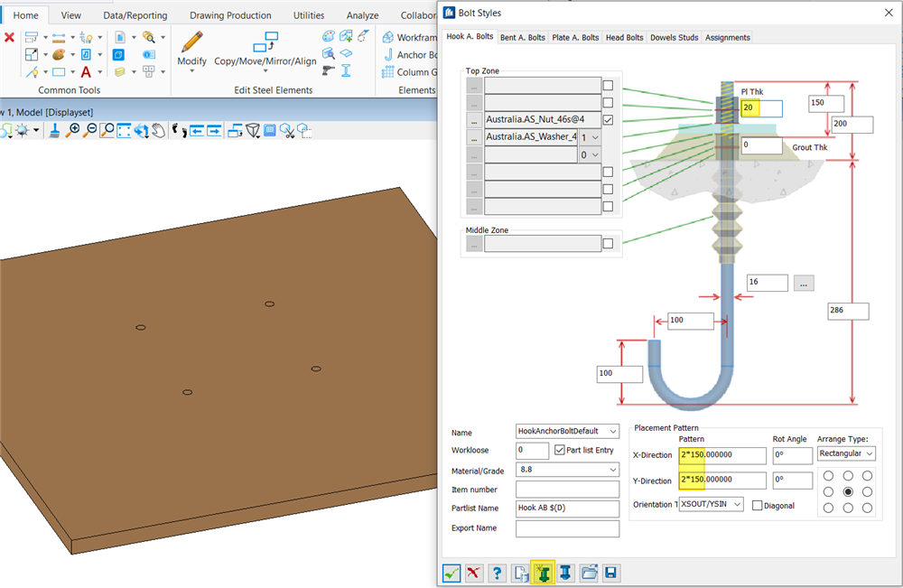Click the blue floppy disk save icon

tap(611, 573)
